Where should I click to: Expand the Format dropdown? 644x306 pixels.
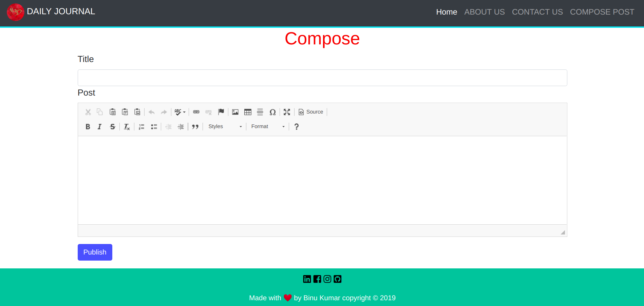pyautogui.click(x=267, y=127)
